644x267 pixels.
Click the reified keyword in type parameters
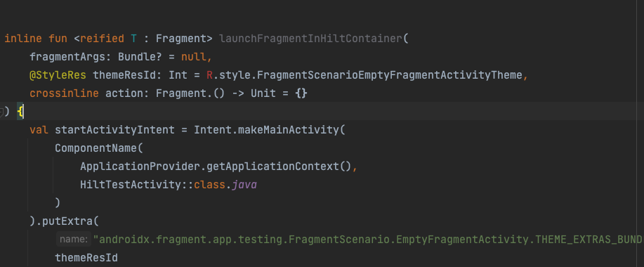[x=102, y=39]
